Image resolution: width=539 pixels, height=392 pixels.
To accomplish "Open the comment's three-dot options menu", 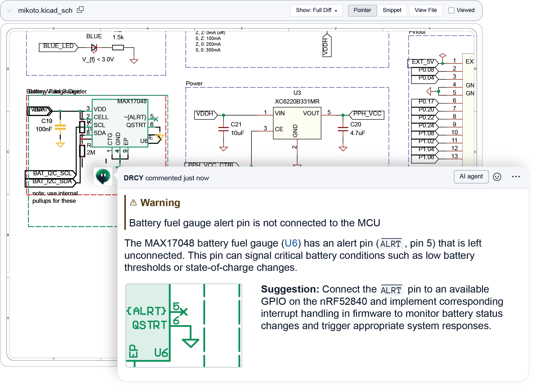I will coord(516,177).
